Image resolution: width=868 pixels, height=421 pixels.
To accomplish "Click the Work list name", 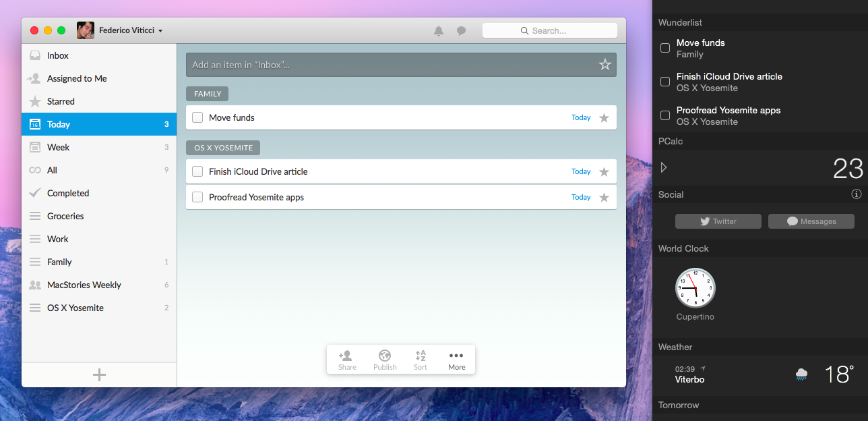I will (58, 239).
